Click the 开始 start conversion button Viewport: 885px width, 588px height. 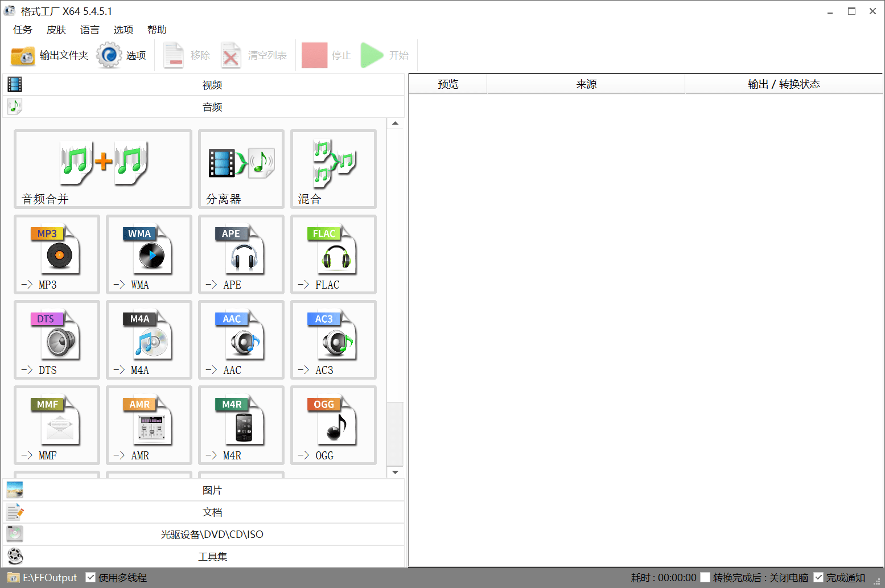[x=386, y=55]
